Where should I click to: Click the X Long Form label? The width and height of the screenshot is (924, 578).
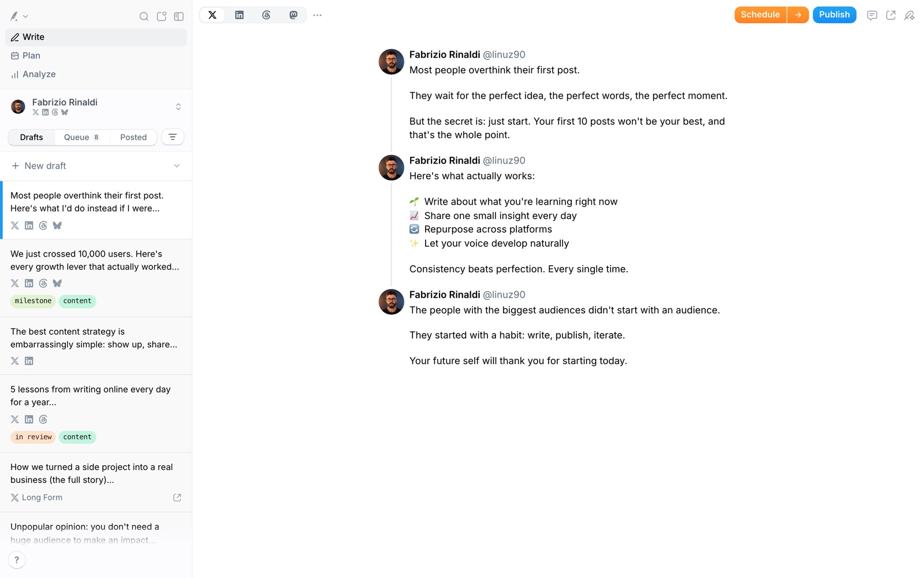36,498
